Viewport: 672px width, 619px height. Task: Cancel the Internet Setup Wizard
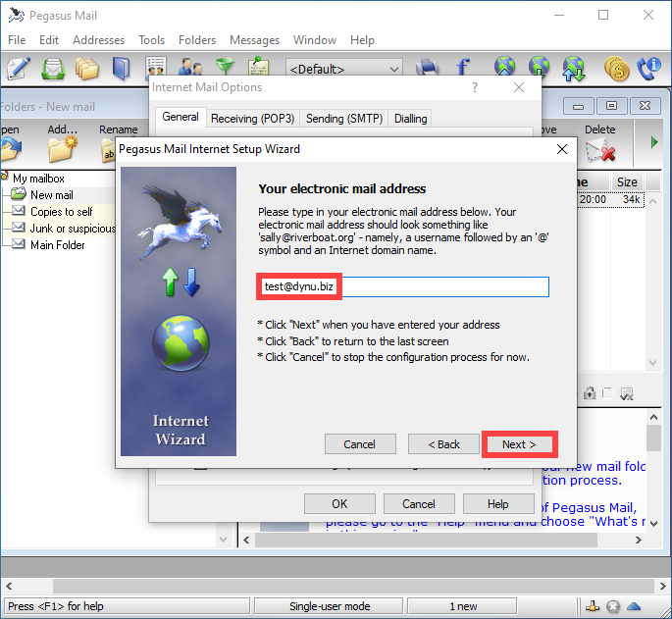[x=360, y=444]
